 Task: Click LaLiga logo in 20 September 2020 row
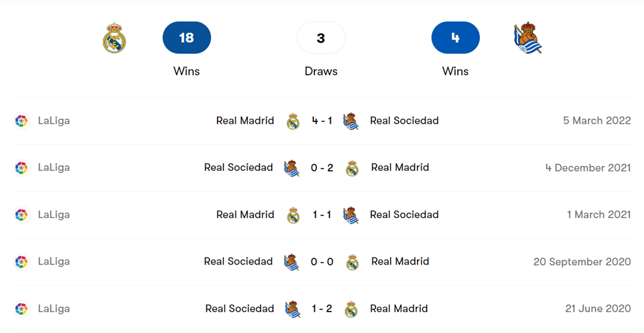(x=21, y=261)
